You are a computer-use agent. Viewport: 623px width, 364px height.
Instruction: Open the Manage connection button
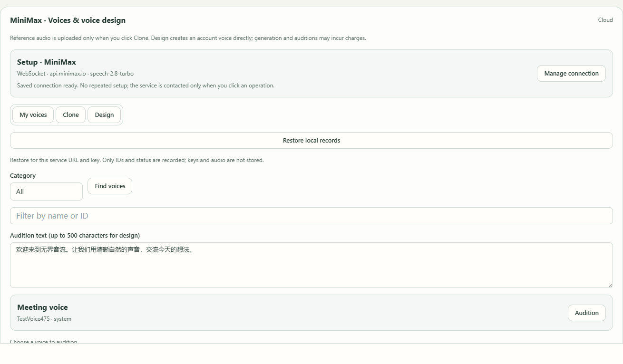[x=571, y=73]
